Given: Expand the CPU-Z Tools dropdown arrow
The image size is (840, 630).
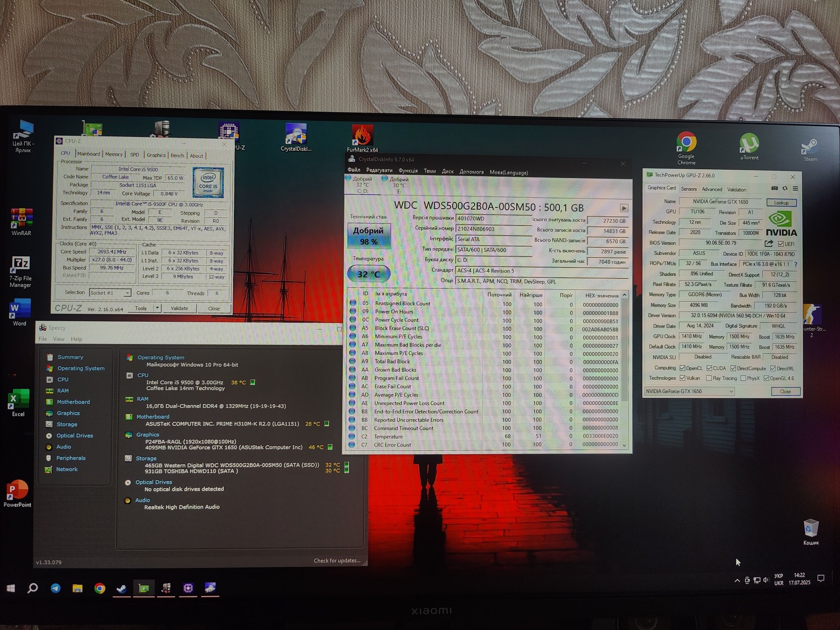Looking at the screenshot, I should click(x=157, y=308).
